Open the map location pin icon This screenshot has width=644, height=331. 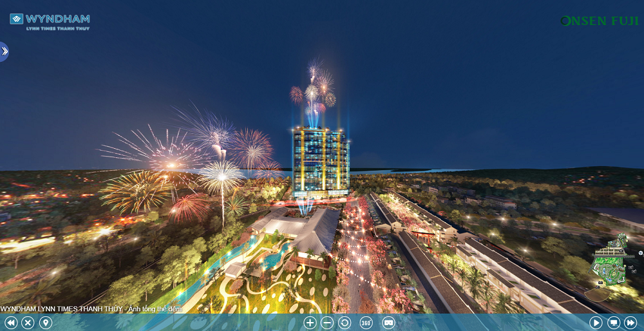(45, 323)
